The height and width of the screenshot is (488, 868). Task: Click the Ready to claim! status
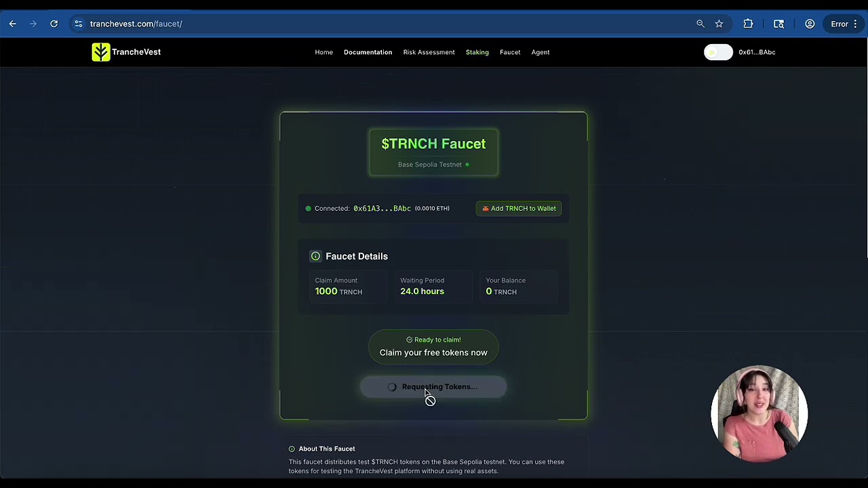click(433, 340)
